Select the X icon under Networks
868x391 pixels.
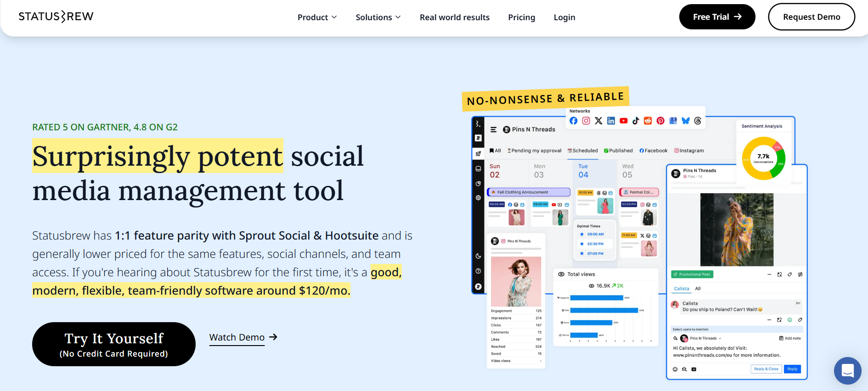pos(598,121)
